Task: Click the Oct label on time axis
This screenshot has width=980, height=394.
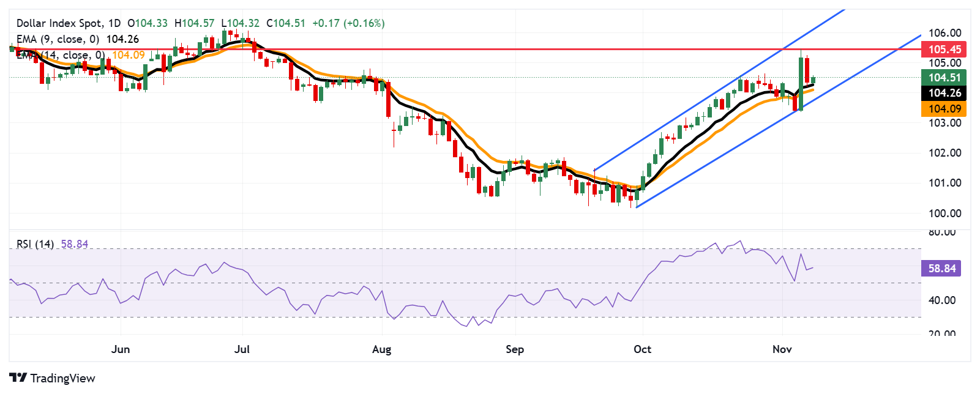Action: [x=642, y=349]
